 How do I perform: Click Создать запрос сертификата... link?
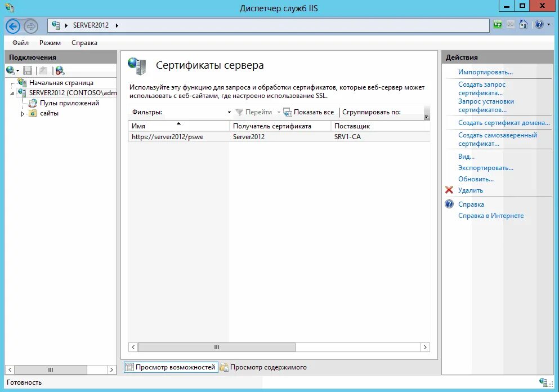coord(482,89)
